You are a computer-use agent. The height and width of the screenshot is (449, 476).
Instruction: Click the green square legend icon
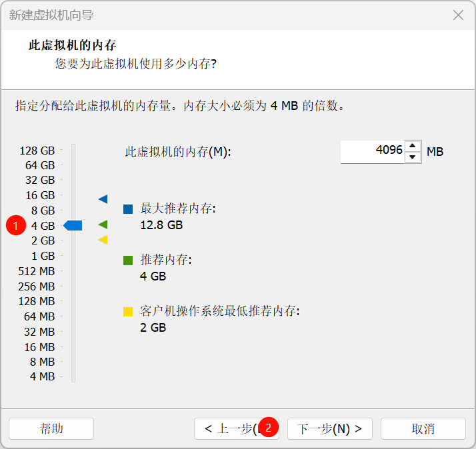(128, 260)
